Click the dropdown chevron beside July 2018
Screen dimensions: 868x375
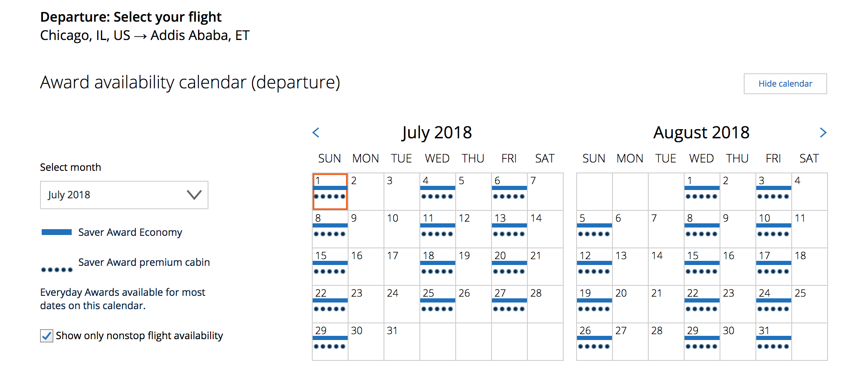click(194, 195)
